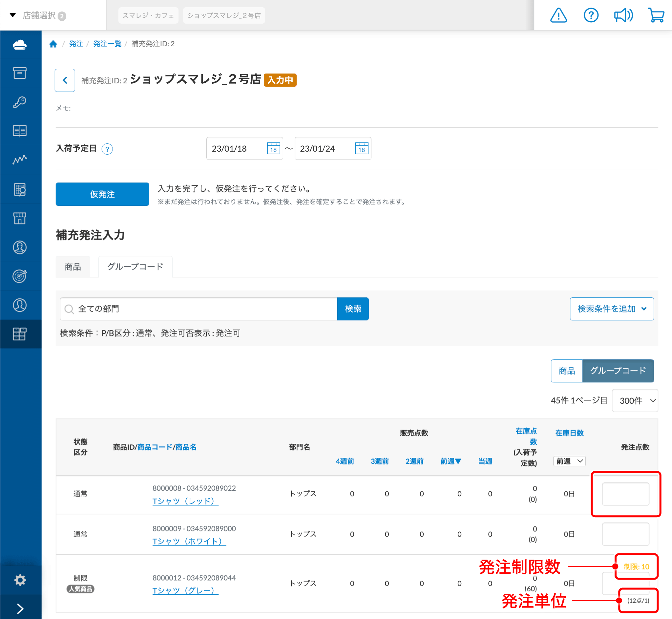The height and width of the screenshot is (619, 672).
Task: Open start date calendar picker icon
Action: pos(273,148)
